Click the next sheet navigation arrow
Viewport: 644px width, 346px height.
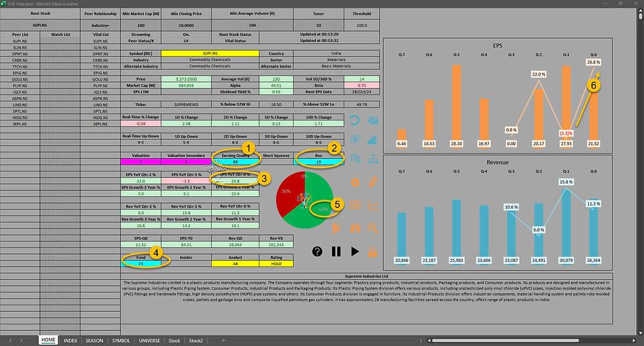[21, 341]
